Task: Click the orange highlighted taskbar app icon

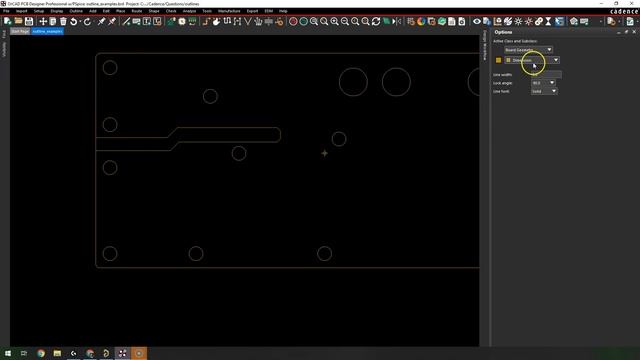Action: click(139, 353)
